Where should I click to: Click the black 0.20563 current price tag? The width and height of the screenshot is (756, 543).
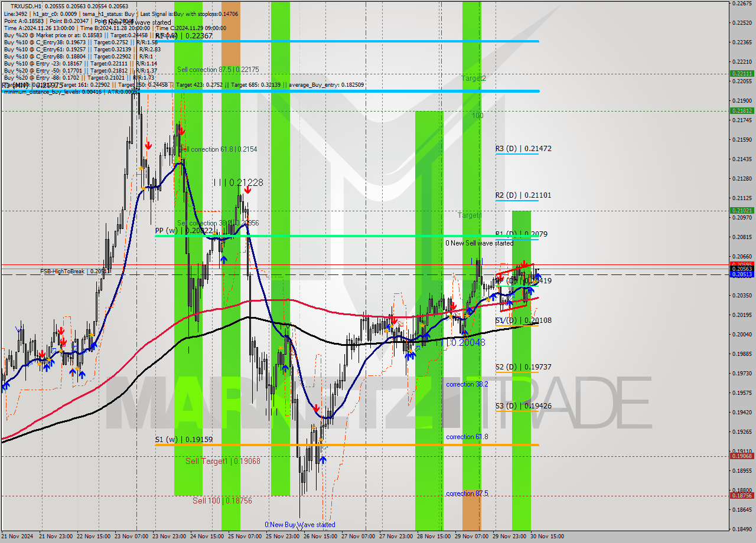click(x=742, y=269)
